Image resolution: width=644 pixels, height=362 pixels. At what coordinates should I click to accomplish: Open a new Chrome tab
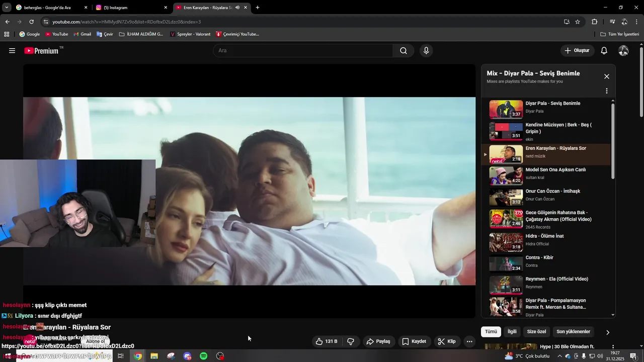(258, 8)
